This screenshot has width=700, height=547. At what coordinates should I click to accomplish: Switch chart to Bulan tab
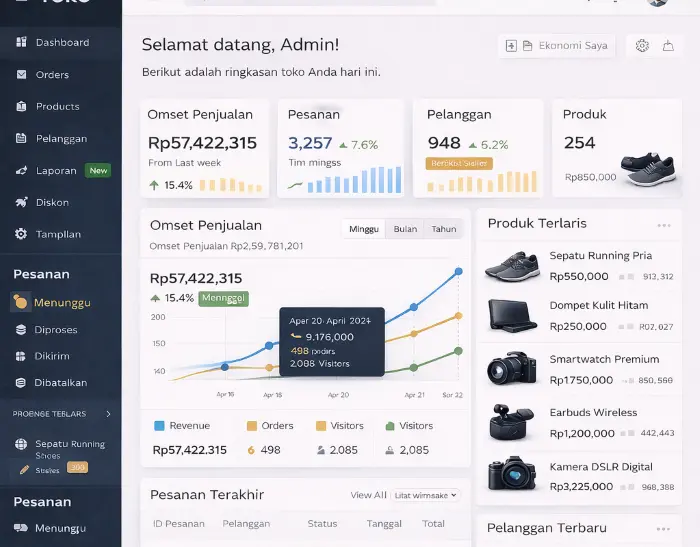click(405, 229)
